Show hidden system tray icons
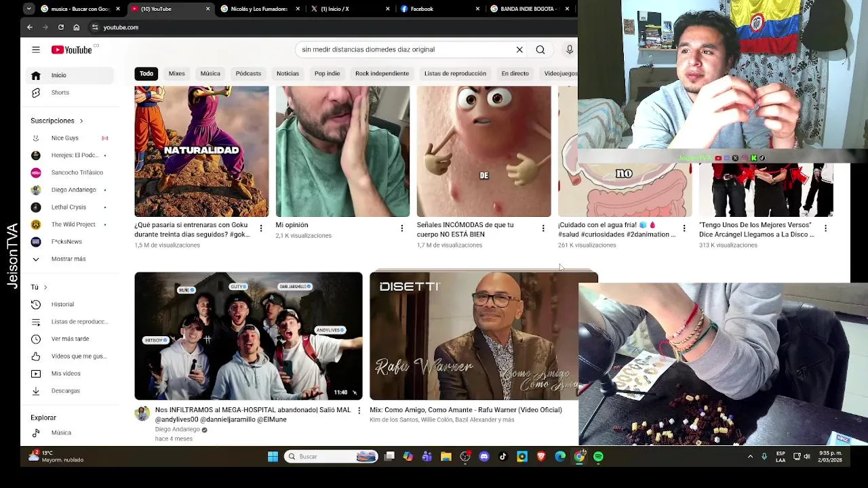 pyautogui.click(x=750, y=457)
